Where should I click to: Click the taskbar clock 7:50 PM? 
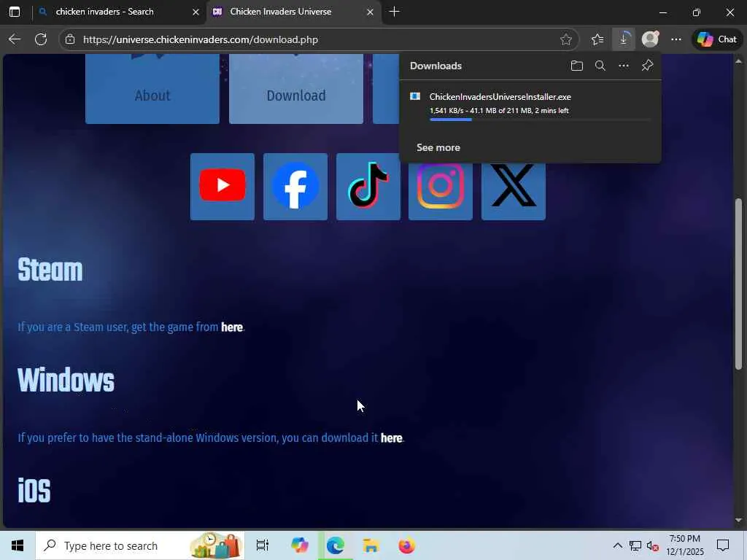684,539
